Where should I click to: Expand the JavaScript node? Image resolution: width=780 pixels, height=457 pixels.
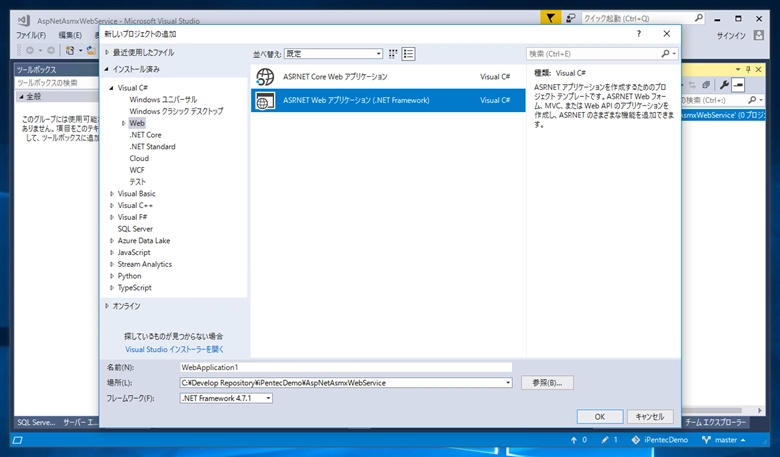point(111,253)
